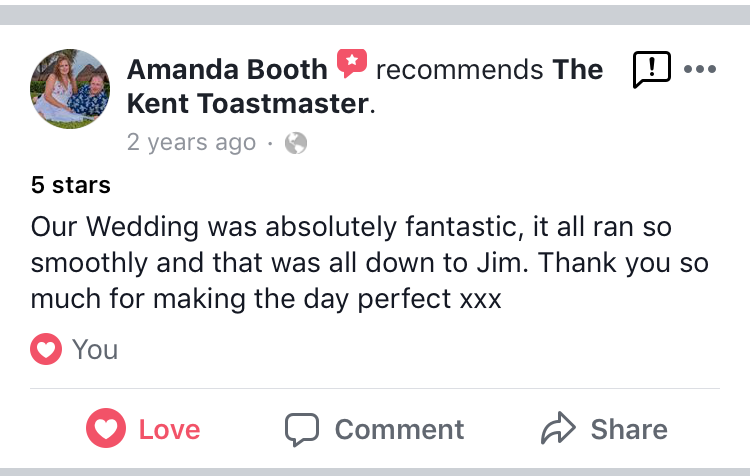
Task: Toggle the large heart icon in Love button
Action: coord(106,428)
